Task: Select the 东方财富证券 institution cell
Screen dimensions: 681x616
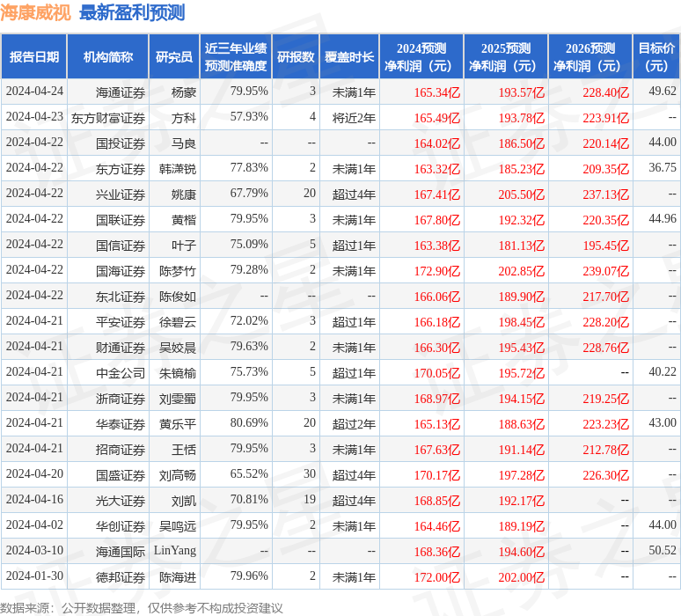Action: click(x=108, y=118)
